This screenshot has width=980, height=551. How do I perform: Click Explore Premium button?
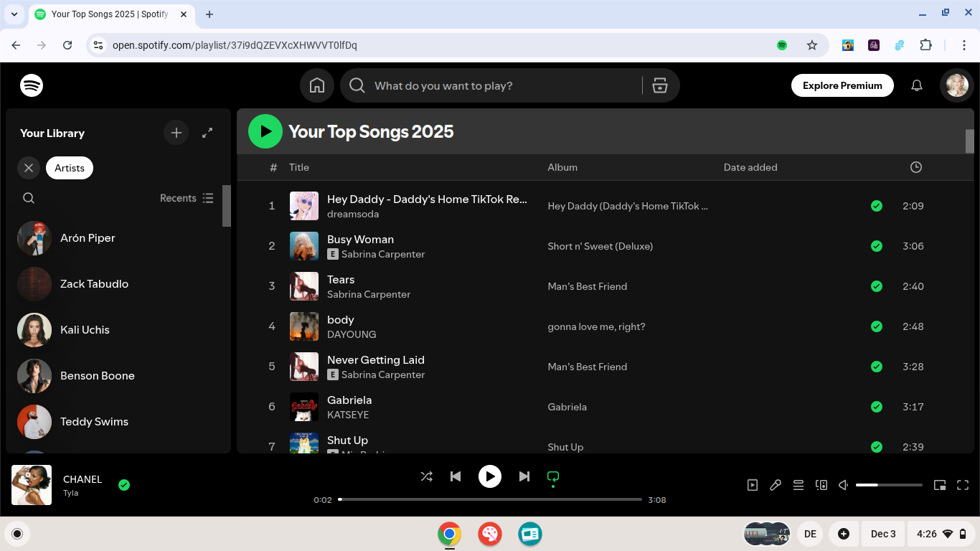pos(842,85)
